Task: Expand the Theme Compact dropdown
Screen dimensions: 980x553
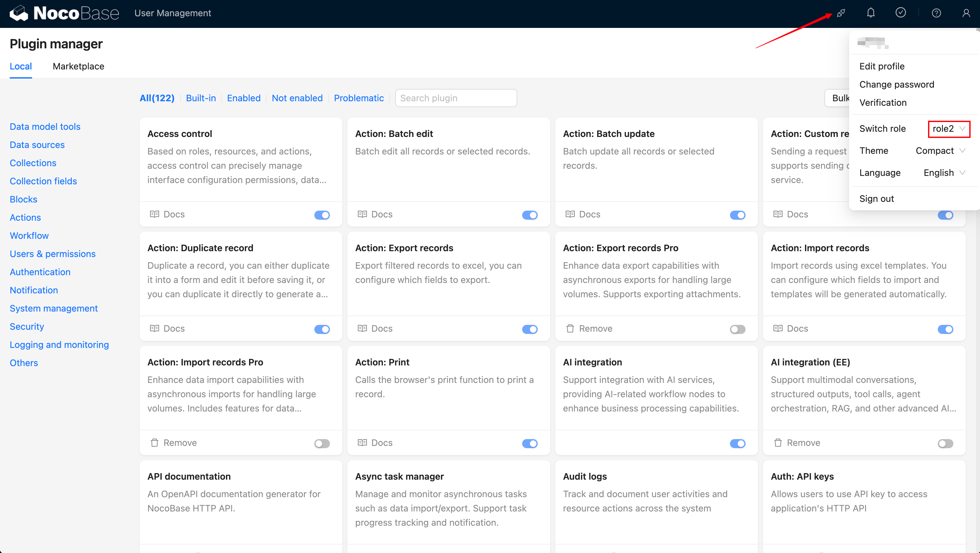Action: click(x=940, y=151)
